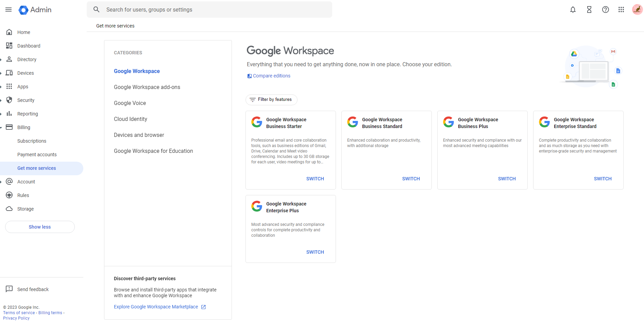
Task: Click the Security shield icon
Action: click(9, 100)
